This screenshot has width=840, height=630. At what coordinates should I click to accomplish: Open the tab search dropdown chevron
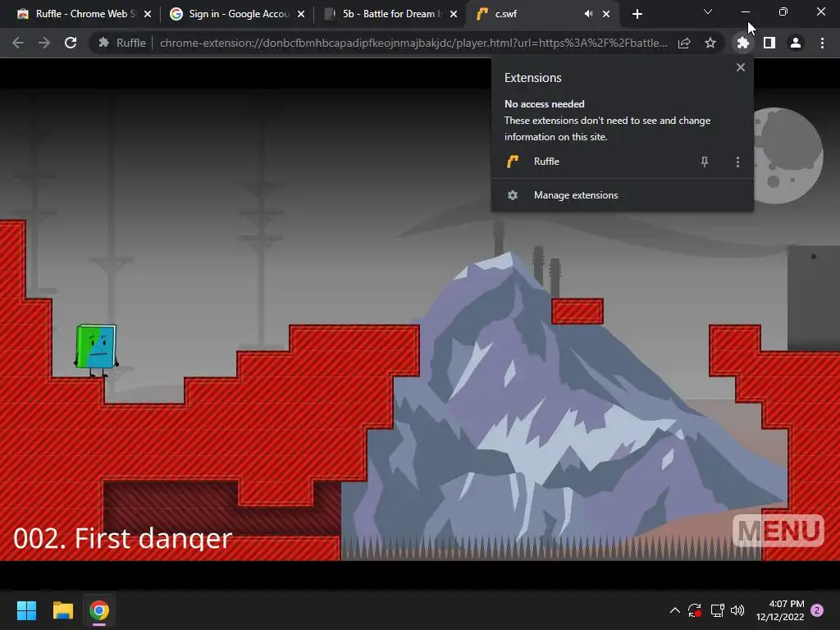pos(708,11)
